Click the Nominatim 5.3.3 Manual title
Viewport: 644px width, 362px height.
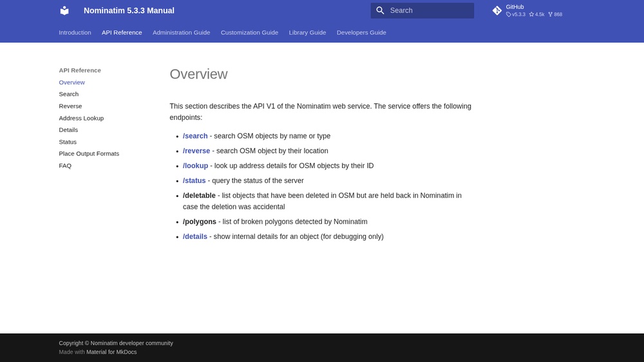129,11
